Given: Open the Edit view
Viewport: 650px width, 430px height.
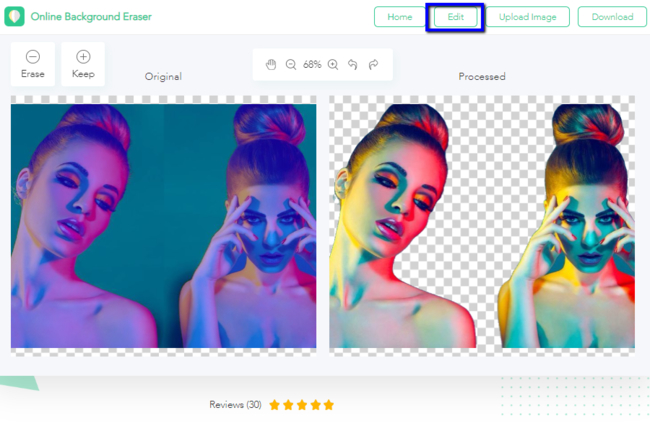Looking at the screenshot, I should coord(455,17).
